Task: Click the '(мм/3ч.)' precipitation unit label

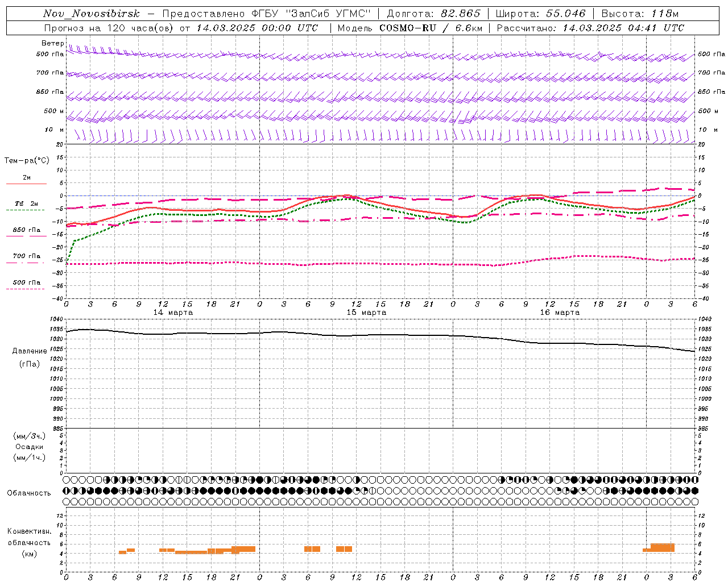Action: coord(29,436)
